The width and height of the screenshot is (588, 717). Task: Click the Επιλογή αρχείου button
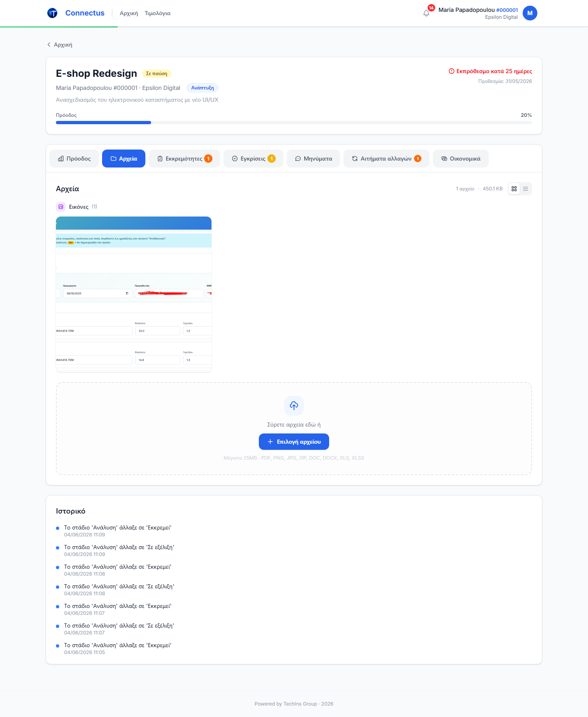(x=294, y=442)
